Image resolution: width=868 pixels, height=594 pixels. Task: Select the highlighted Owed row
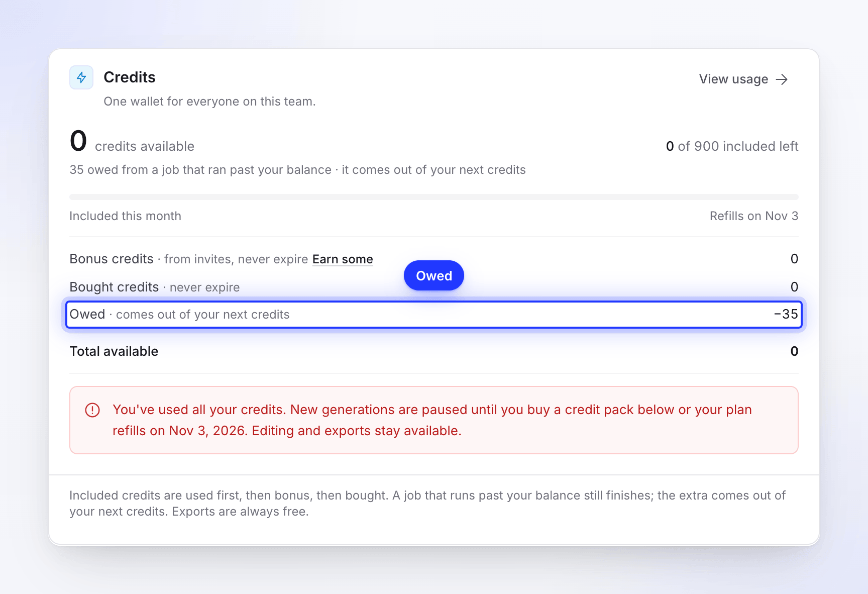tap(434, 315)
